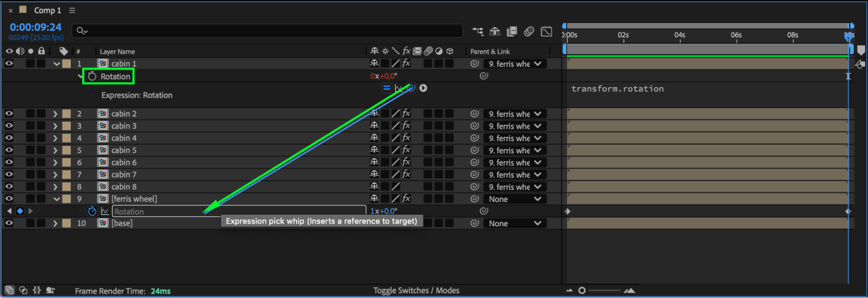Hide the cabin 2 layer
The width and height of the screenshot is (868, 298).
[x=9, y=113]
